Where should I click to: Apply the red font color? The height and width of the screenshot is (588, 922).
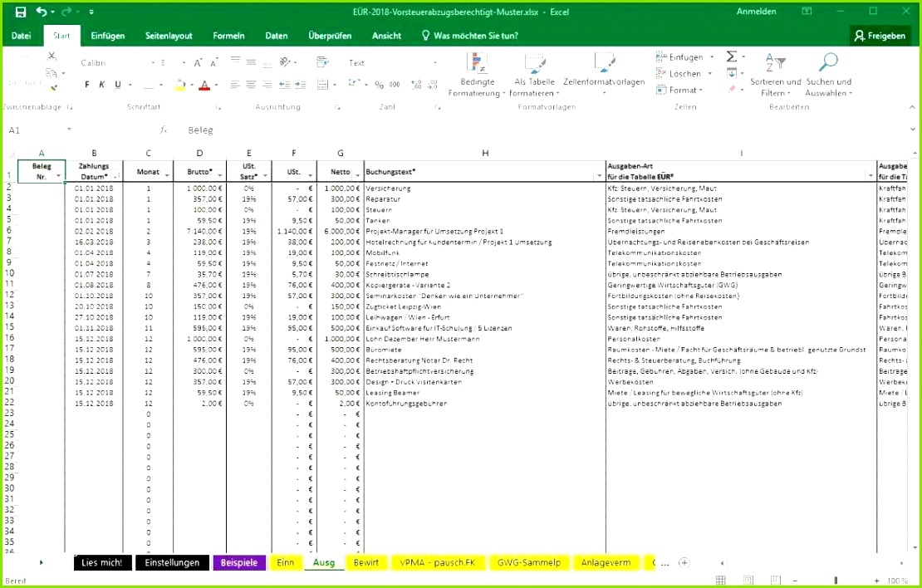pos(204,86)
